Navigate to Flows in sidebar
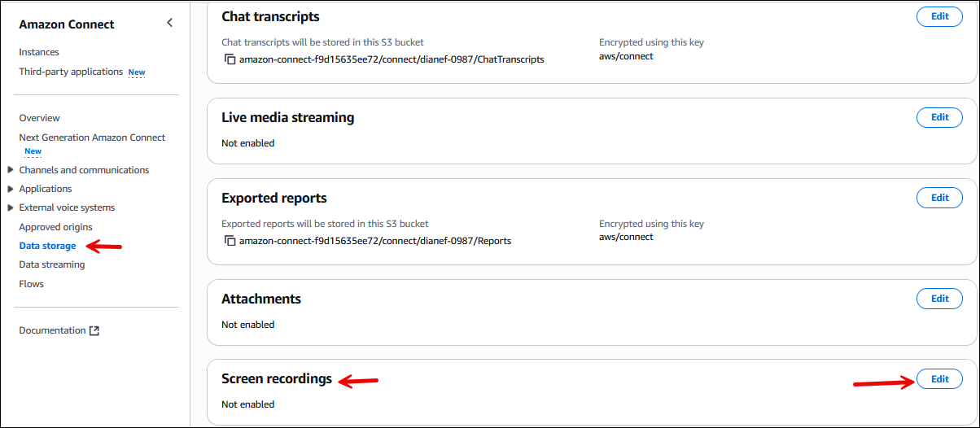980x428 pixels. pyautogui.click(x=31, y=284)
